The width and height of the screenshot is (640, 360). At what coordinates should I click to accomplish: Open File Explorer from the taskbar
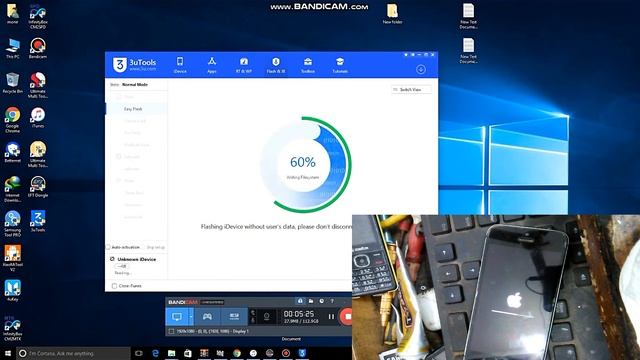[x=171, y=353]
